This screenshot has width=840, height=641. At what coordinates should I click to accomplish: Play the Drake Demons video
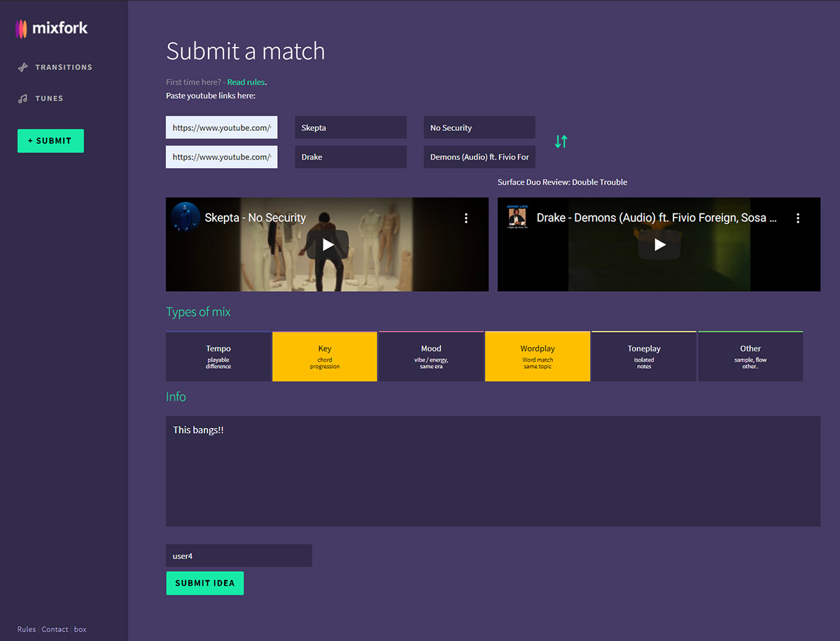click(659, 244)
